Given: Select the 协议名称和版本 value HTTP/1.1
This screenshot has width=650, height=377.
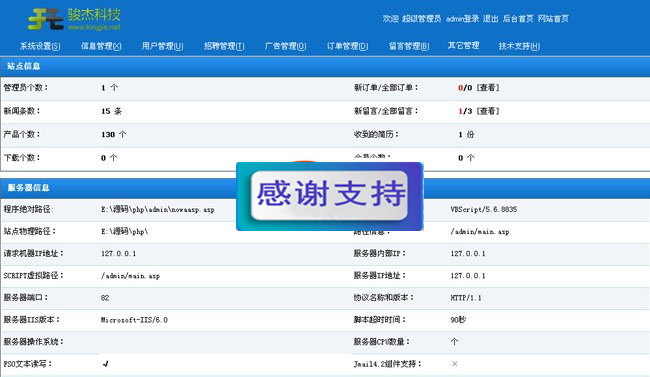Looking at the screenshot, I should pyautogui.click(x=466, y=298).
